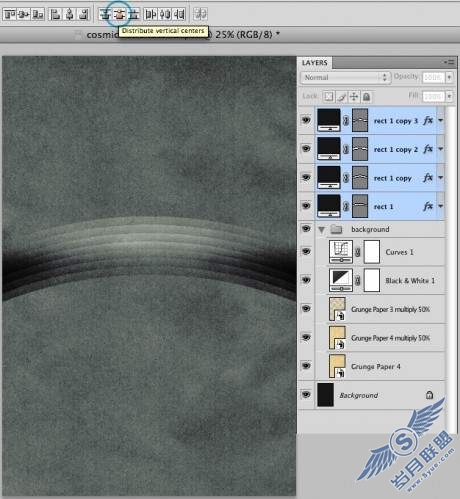This screenshot has width=460, height=499.
Task: Select Grunge Paper 3 multiply 50% layer name
Action: (x=390, y=309)
